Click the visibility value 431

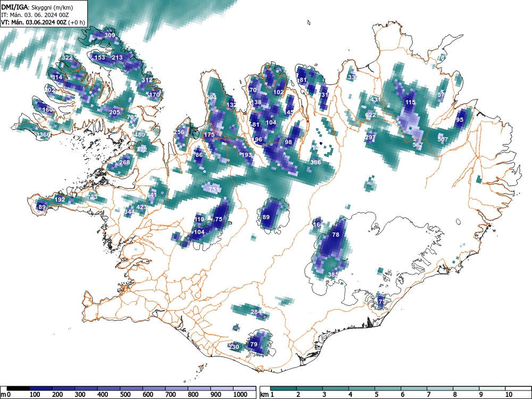pos(376,100)
